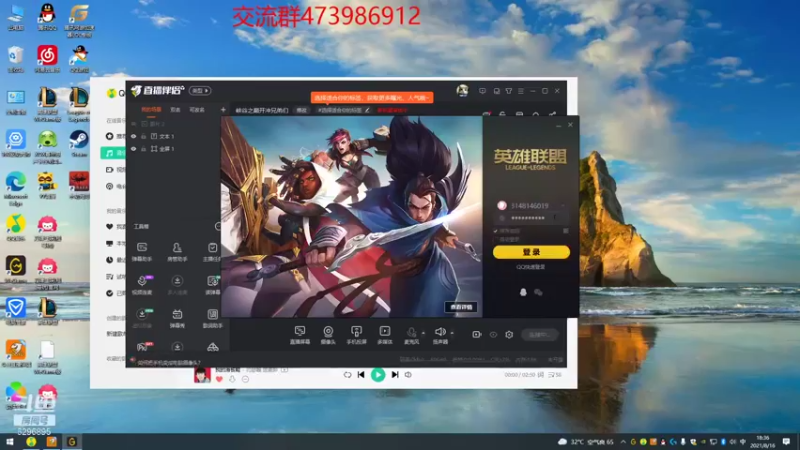The image size is (800, 450).
Task: Skip to previous track in QQ Music
Action: pos(361,375)
